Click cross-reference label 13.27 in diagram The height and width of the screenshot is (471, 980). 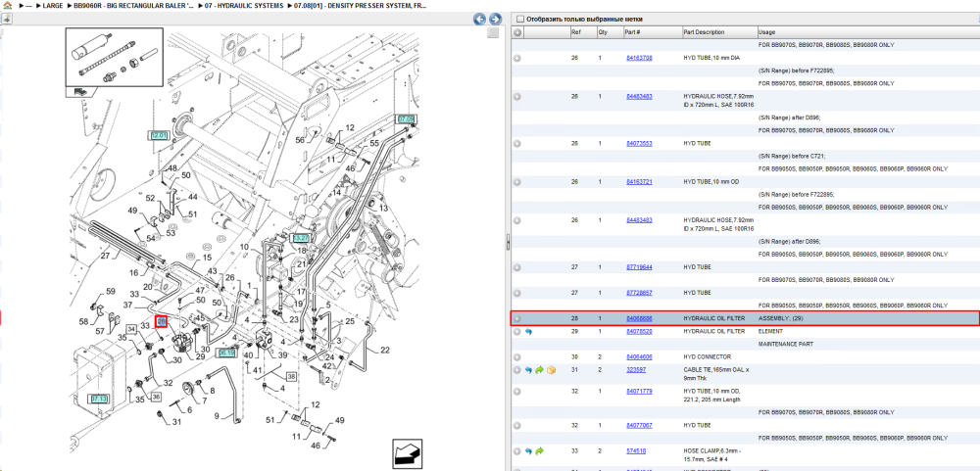pyautogui.click(x=301, y=238)
